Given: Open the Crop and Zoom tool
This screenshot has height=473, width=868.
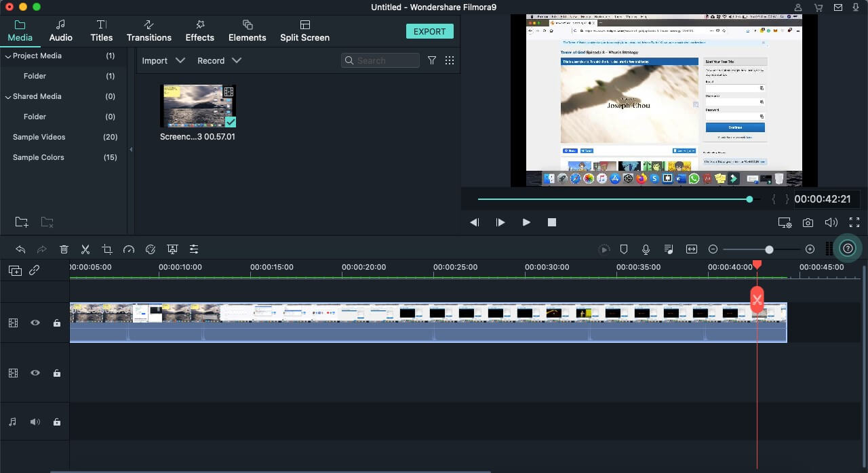Looking at the screenshot, I should [107, 249].
